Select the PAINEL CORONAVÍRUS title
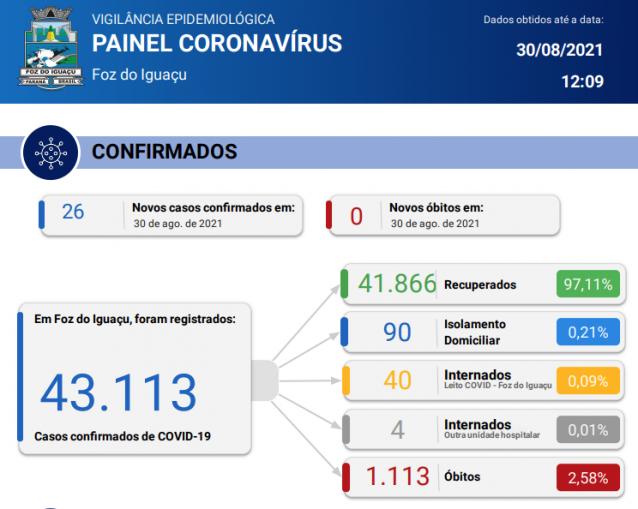 pyautogui.click(x=217, y=43)
